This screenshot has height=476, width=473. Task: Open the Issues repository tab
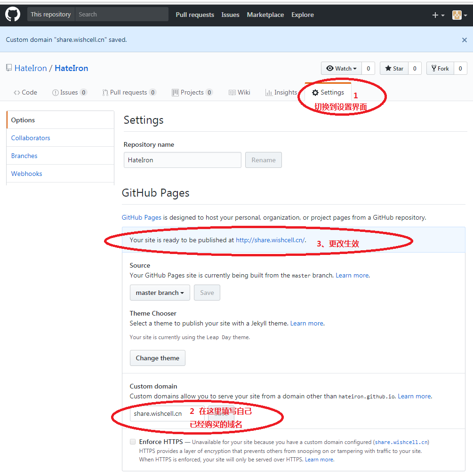[69, 92]
